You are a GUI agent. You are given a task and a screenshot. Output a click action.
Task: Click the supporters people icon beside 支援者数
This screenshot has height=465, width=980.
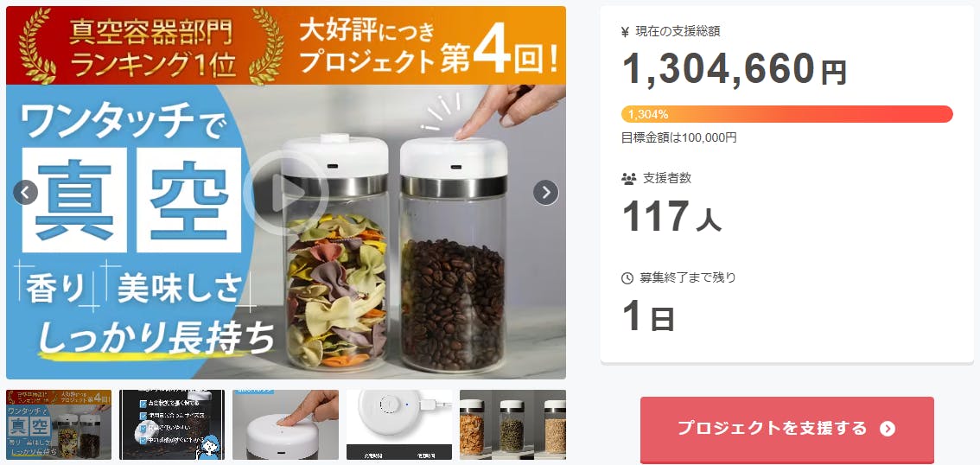tap(628, 179)
